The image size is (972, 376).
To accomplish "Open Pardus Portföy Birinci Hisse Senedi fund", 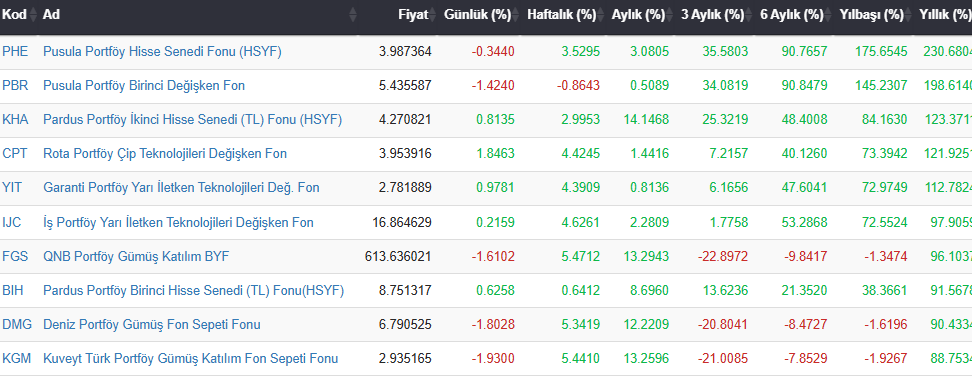I will [x=193, y=290].
